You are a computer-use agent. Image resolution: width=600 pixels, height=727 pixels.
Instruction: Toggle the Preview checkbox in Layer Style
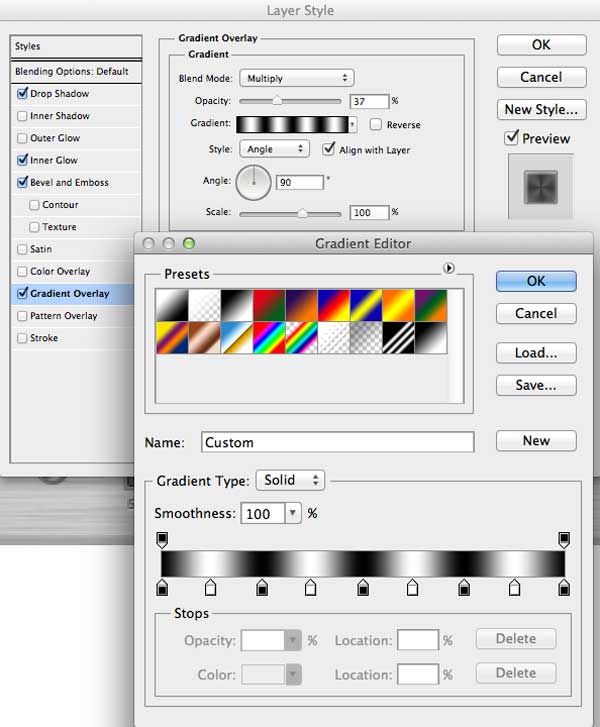coord(511,138)
